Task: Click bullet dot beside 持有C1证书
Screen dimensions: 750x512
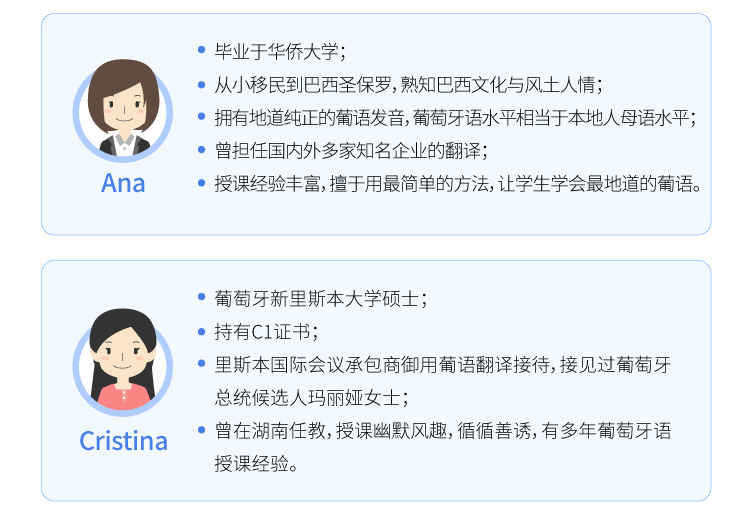Action: click(x=201, y=331)
